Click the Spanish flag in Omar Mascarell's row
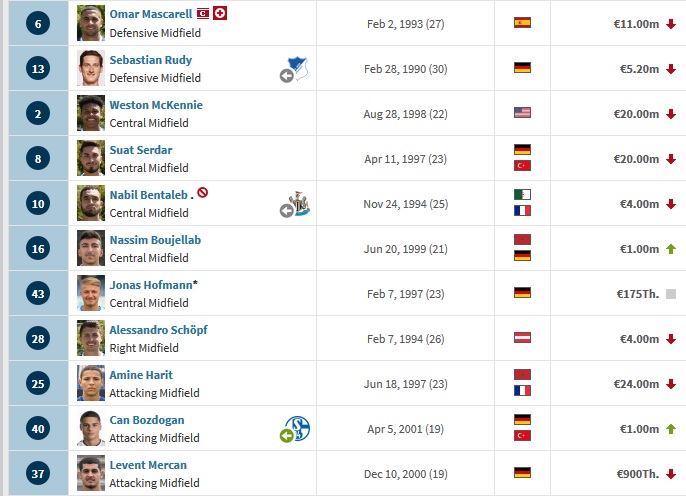Screen dimensions: 686x496 pos(522,22)
